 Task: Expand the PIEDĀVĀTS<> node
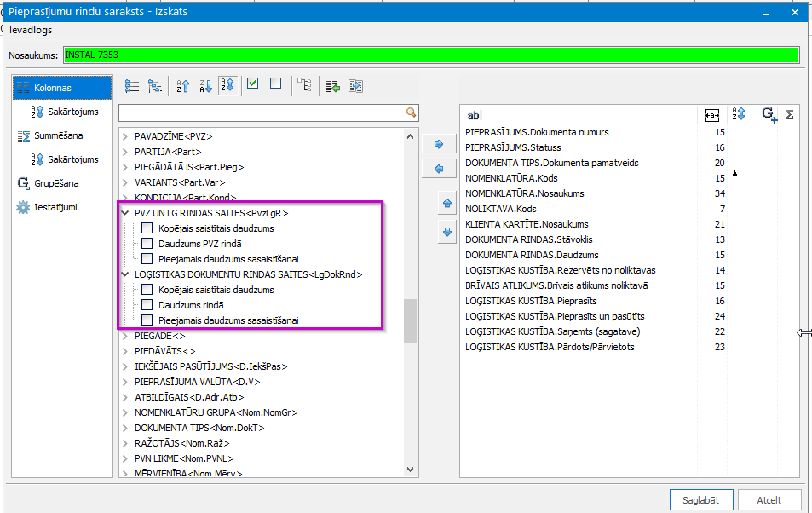coord(124,351)
